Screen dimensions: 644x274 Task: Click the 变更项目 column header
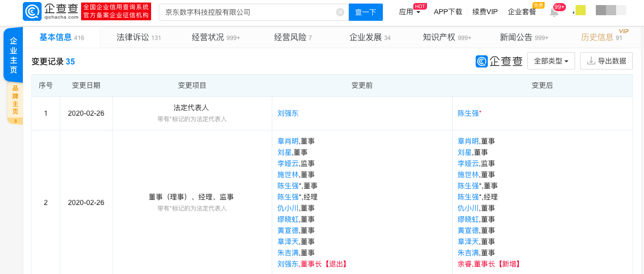tap(192, 85)
